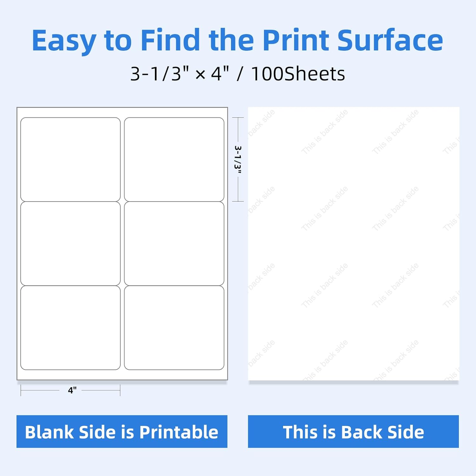Image resolution: width=476 pixels, height=476 pixels.
Task: Click the 3-1/3" × 4" size text in the subtitle
Action: coord(180,74)
